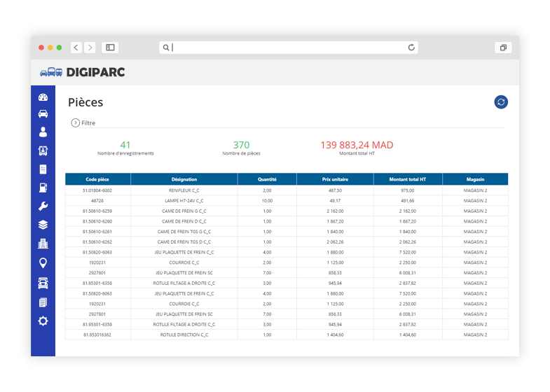Select code cell 81.953016362
This screenshot has height=392, width=550.
click(97, 335)
